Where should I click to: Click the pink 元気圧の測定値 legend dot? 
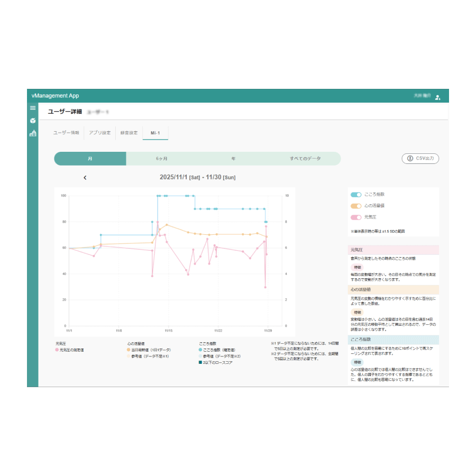(57, 350)
